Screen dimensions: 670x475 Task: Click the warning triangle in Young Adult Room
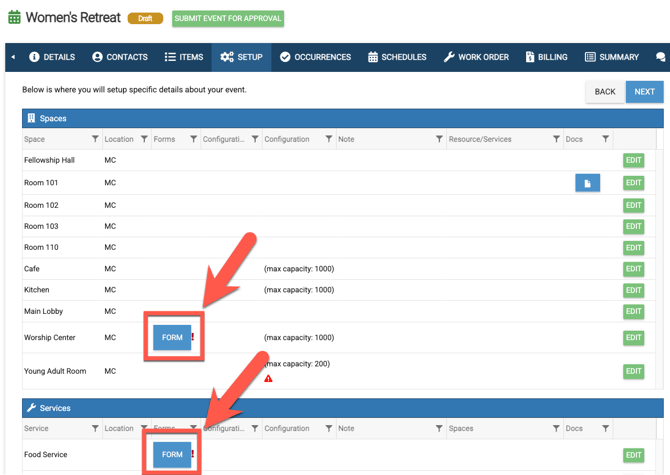click(268, 379)
